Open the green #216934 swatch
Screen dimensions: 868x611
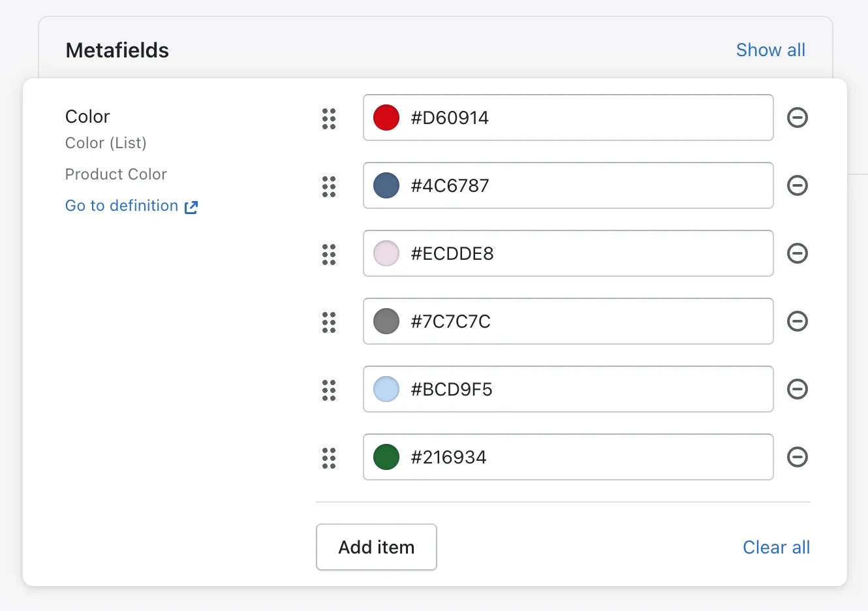(x=386, y=457)
